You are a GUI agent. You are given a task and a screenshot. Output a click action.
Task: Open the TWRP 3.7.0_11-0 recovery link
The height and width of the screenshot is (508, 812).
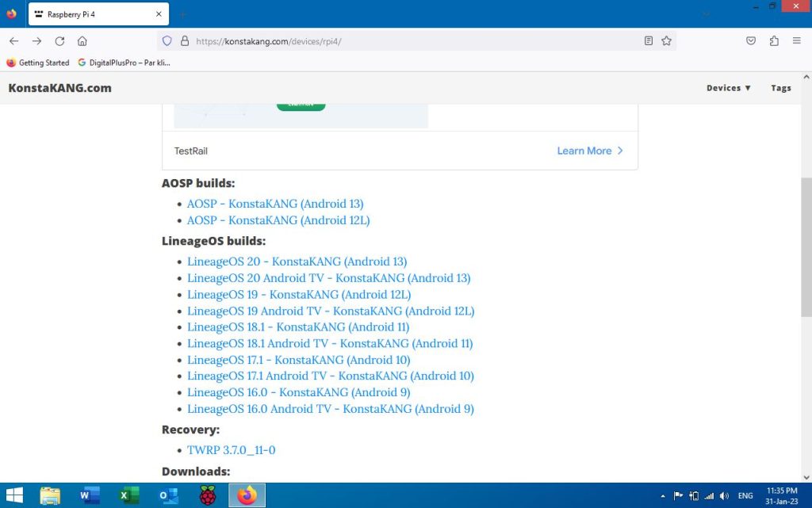[x=231, y=450]
